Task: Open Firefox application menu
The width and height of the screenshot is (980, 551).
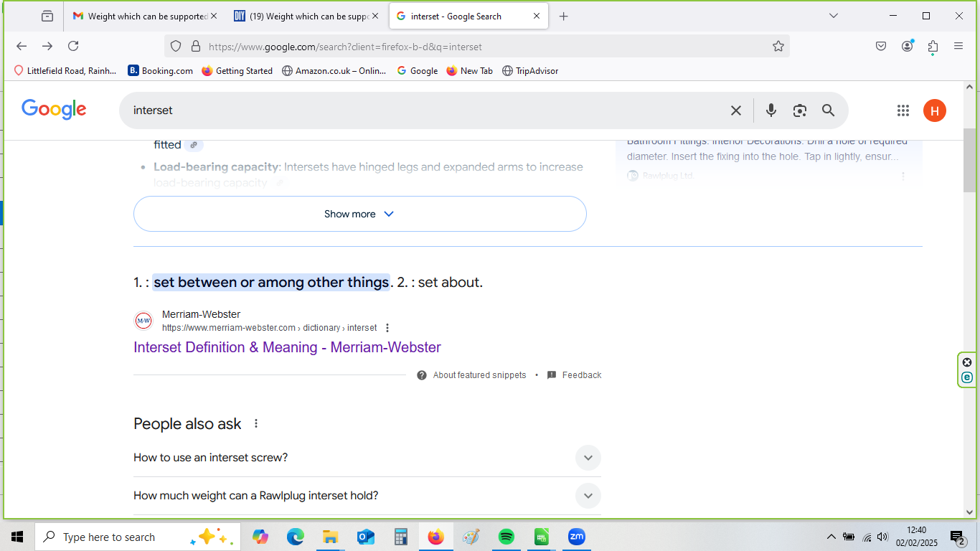Action: tap(958, 47)
